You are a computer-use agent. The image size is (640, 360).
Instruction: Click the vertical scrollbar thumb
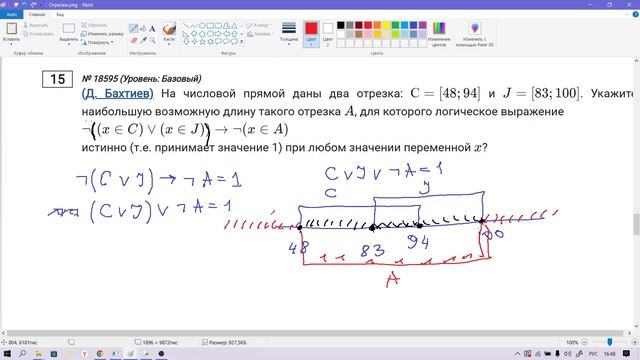pyautogui.click(x=636, y=224)
